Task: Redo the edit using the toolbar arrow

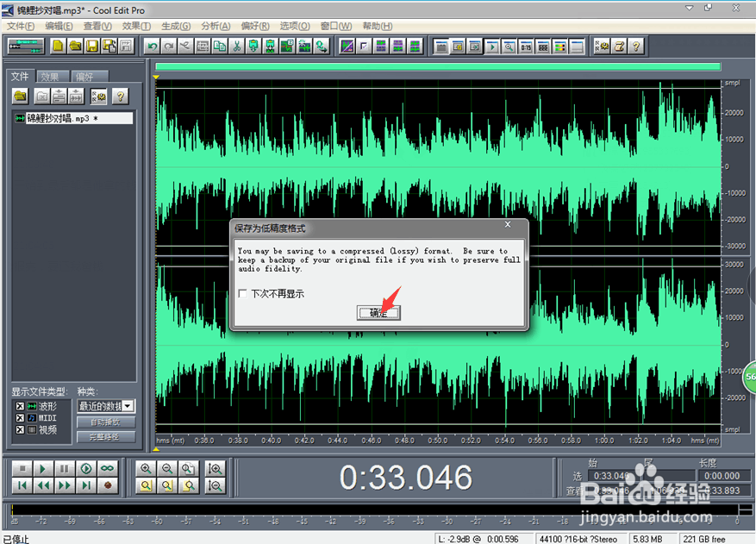Action: pos(169,47)
